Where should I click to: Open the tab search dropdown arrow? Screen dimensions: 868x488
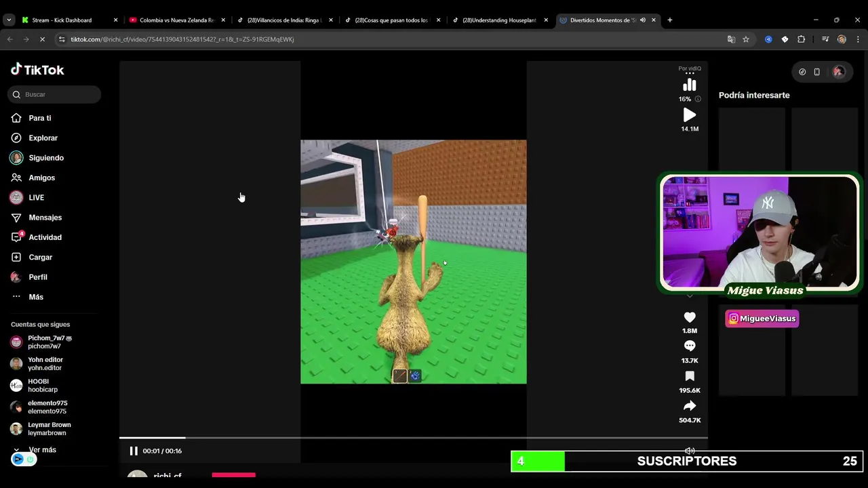click(9, 20)
